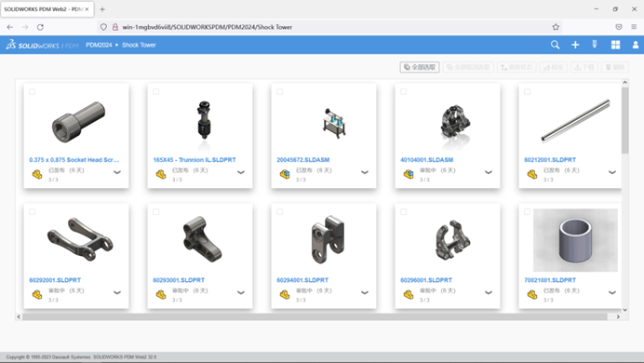Reload the page with browser refresh icon
Image resolution: width=644 pixels, height=363 pixels.
click(x=40, y=27)
